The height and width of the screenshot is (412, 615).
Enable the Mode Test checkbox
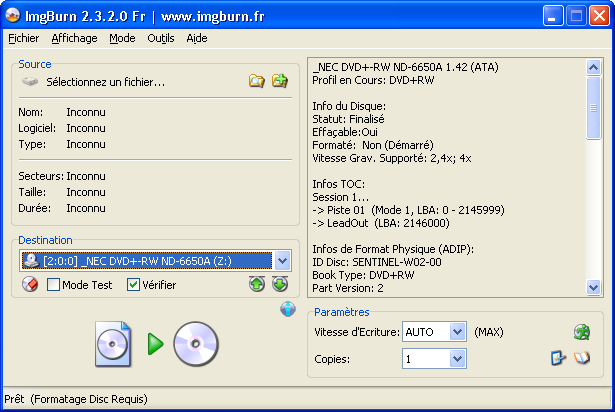point(53,284)
